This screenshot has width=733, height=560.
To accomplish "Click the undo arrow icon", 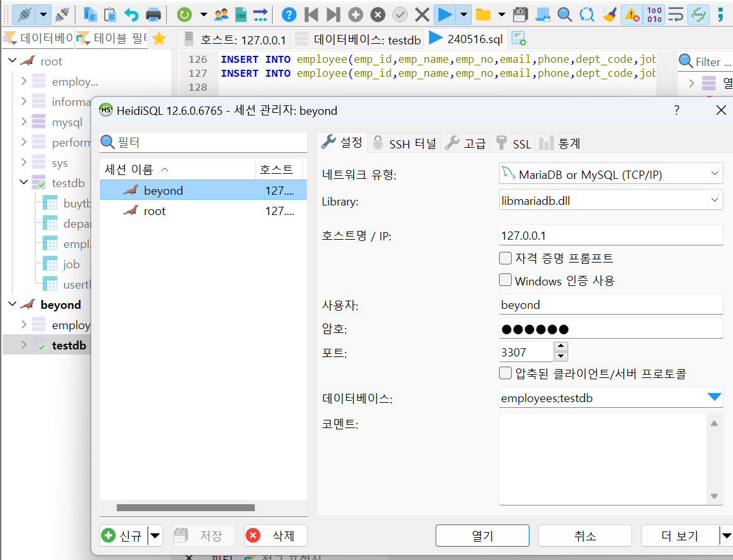I will [131, 15].
